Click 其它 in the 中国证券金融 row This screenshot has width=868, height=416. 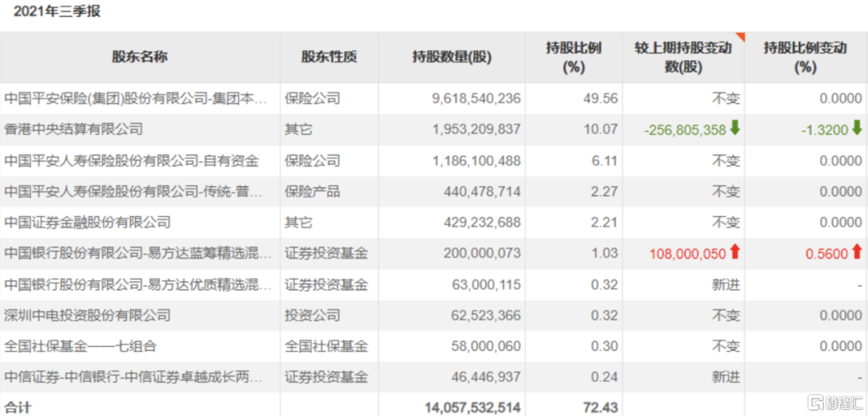[298, 222]
